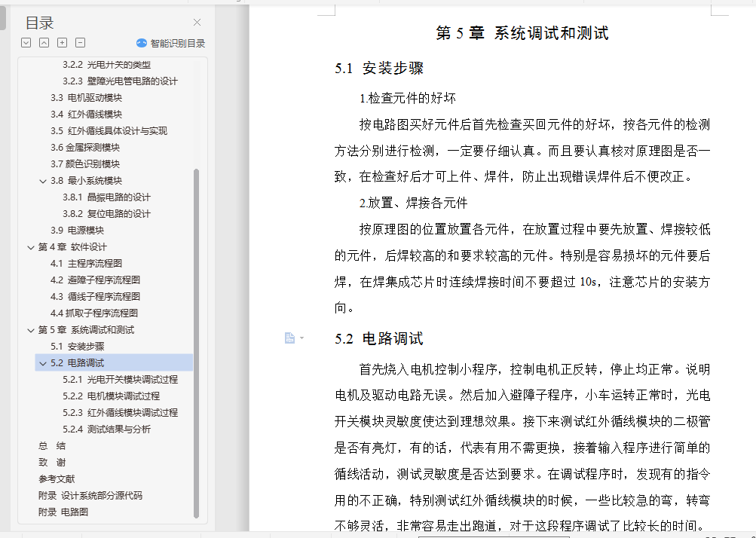The image size is (756, 538).
Task: Jump to 参考文献 section
Action: click(57, 478)
